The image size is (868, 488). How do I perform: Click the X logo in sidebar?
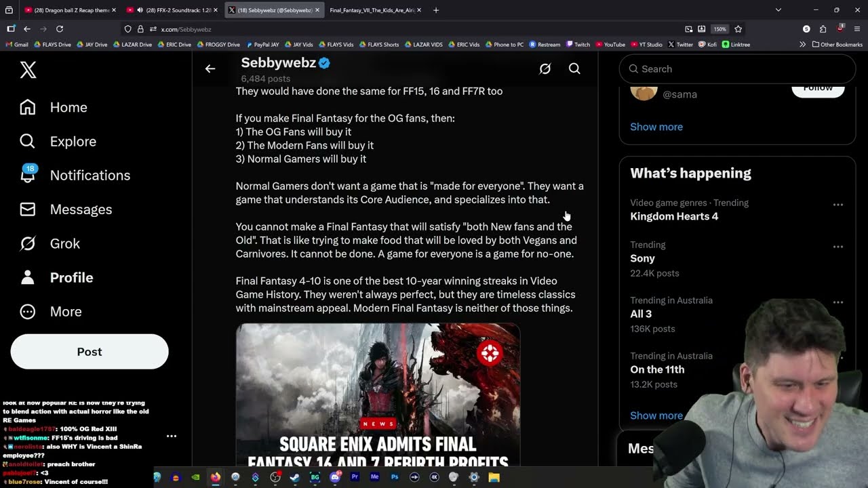coord(28,70)
